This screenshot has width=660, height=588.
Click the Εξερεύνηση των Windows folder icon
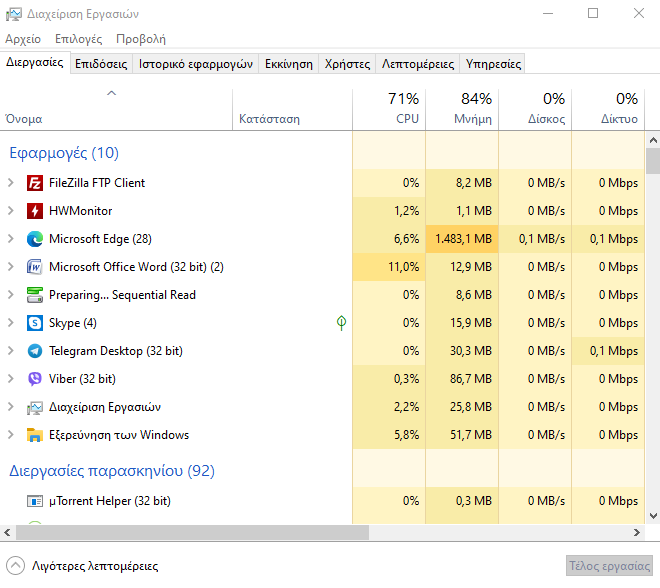[35, 435]
